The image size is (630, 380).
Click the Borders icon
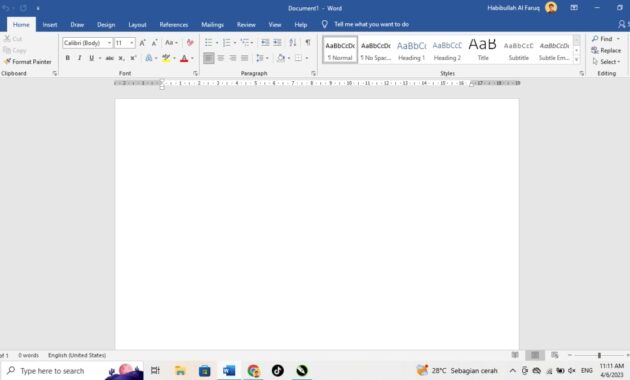tap(299, 58)
